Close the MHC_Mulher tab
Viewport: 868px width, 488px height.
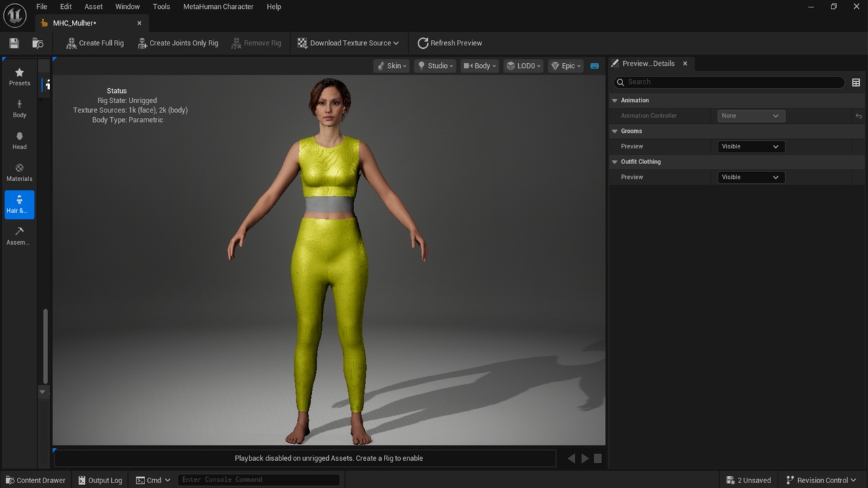coord(140,23)
